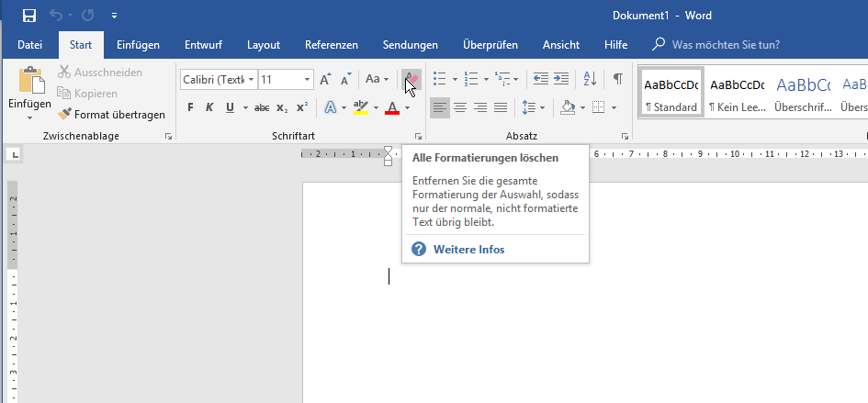Switch to the Einfügen ribbon tab
This screenshot has height=403, width=868.
click(x=138, y=45)
